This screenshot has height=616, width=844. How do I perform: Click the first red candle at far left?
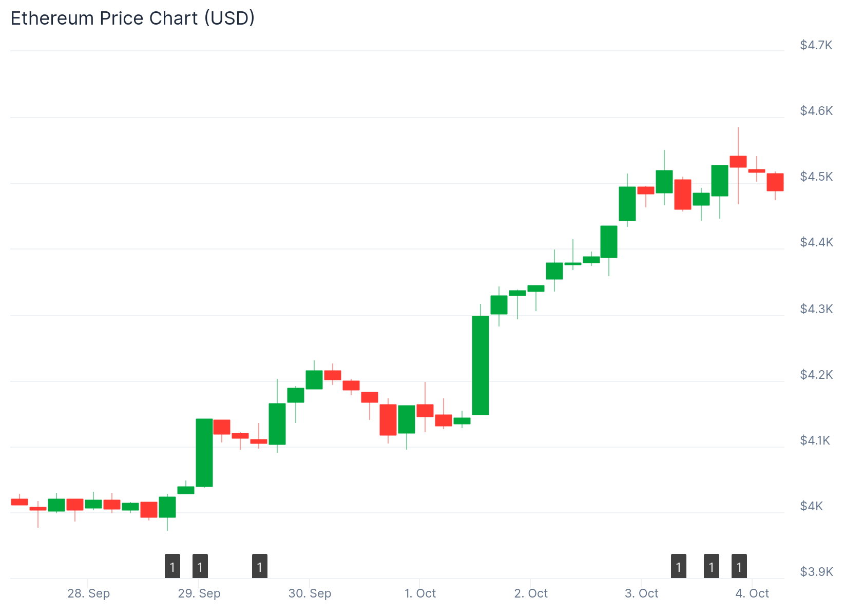click(20, 502)
